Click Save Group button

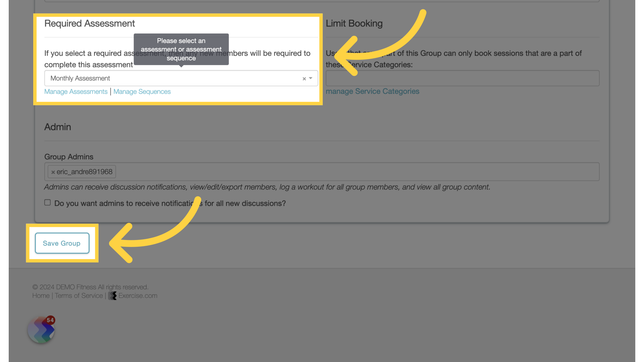(x=61, y=243)
